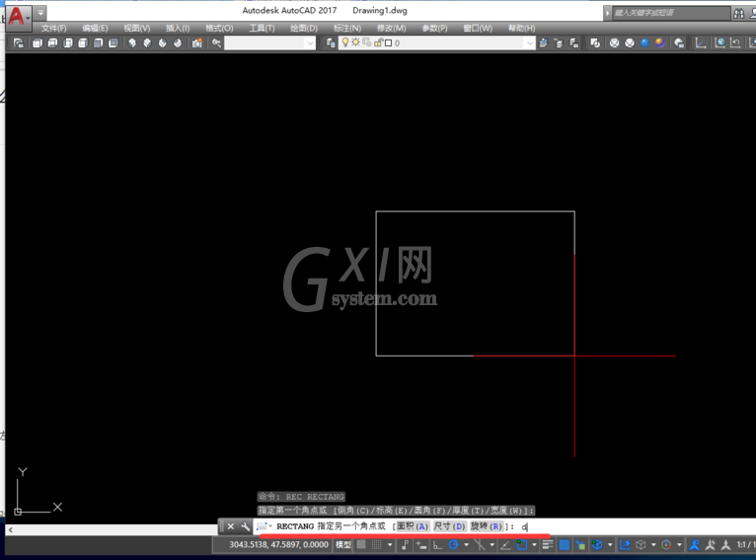Image resolution: width=756 pixels, height=560 pixels.
Task: Open the 格式(O) menu
Action: coord(219,29)
